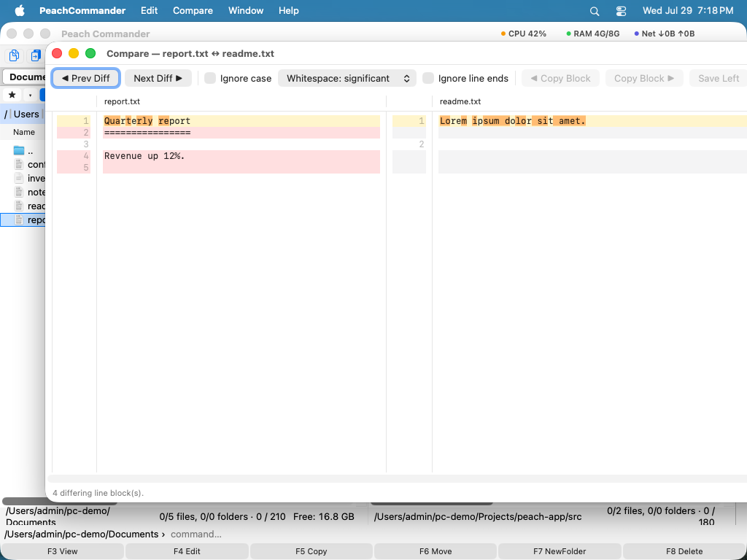Click the Users breadcrumb segment

(26, 114)
